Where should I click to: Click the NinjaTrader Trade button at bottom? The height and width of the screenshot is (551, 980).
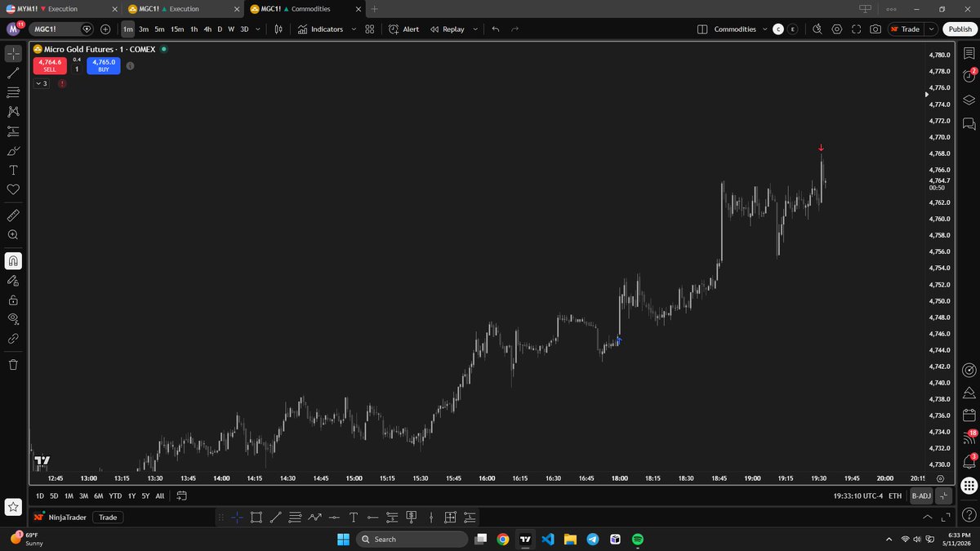(108, 517)
